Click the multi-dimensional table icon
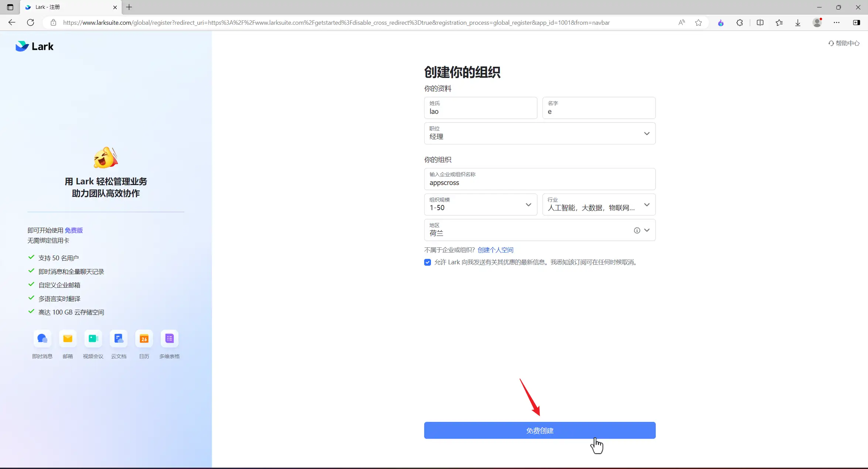The image size is (868, 469). (169, 338)
